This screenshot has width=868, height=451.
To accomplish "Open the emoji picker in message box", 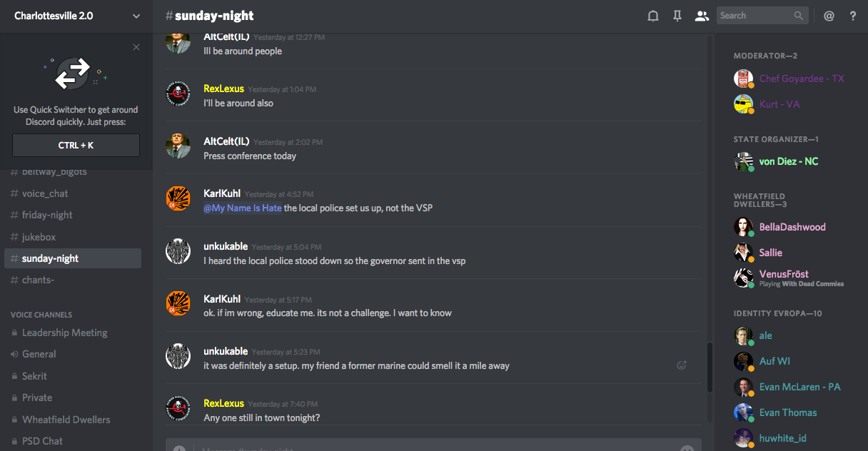I will (x=687, y=448).
